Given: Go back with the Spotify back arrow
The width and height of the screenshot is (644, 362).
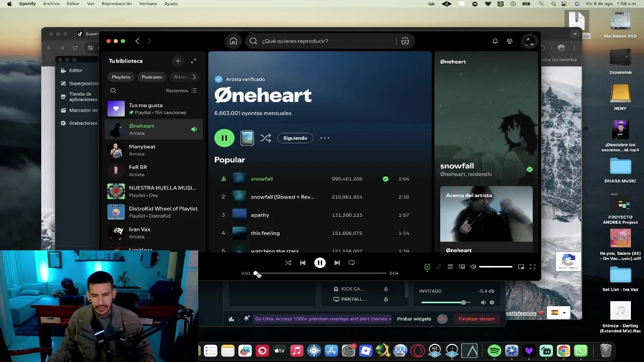Looking at the screenshot, I should tap(137, 41).
